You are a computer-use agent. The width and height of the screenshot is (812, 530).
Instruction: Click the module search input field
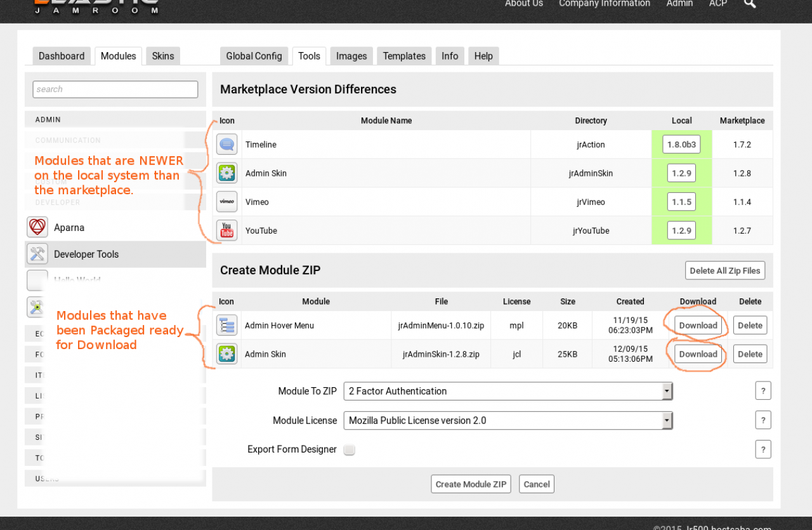115,89
